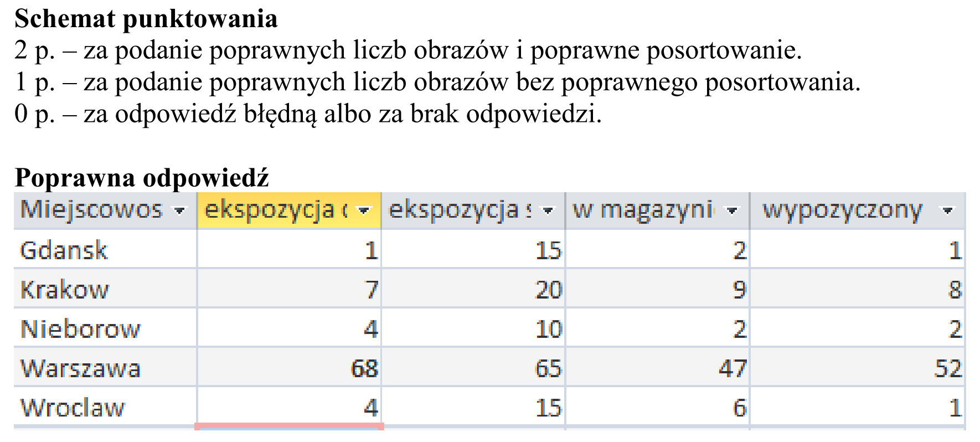
Task: Click the Gdansk row cell
Action: click(x=105, y=250)
